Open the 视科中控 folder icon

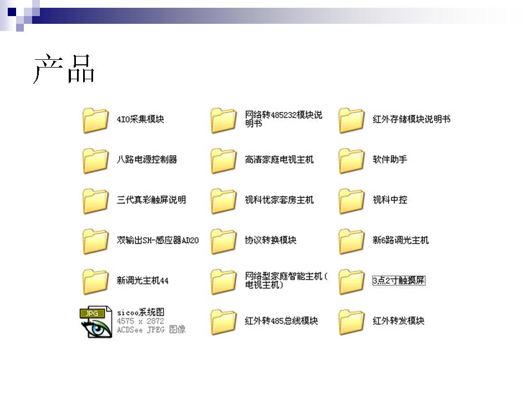point(351,201)
